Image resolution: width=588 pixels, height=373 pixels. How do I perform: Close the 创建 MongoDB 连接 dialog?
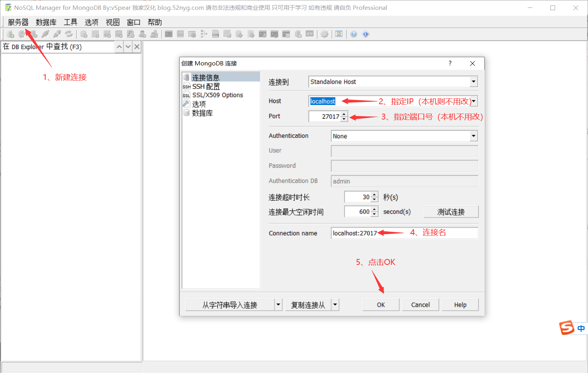[473, 63]
